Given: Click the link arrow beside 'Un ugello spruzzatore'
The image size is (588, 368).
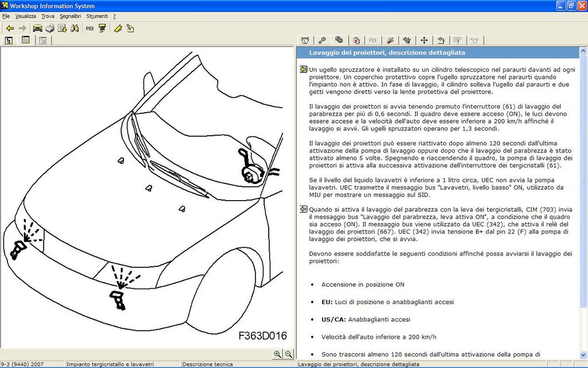Looking at the screenshot, I should point(303,70).
